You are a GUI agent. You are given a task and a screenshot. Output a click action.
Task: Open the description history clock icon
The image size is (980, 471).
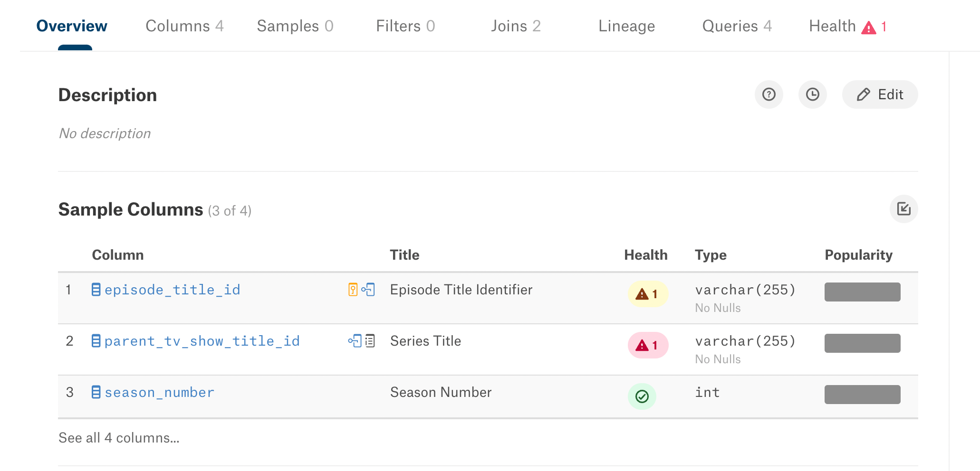[812, 94]
